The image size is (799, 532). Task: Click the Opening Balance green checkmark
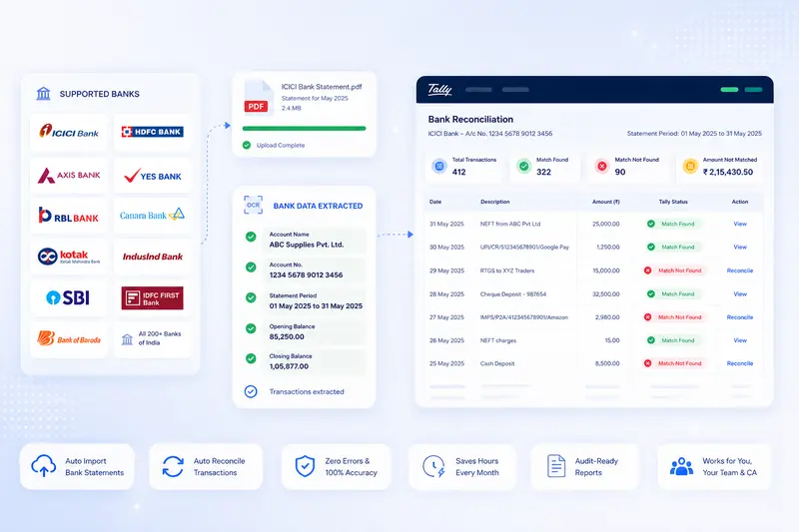pos(251,328)
